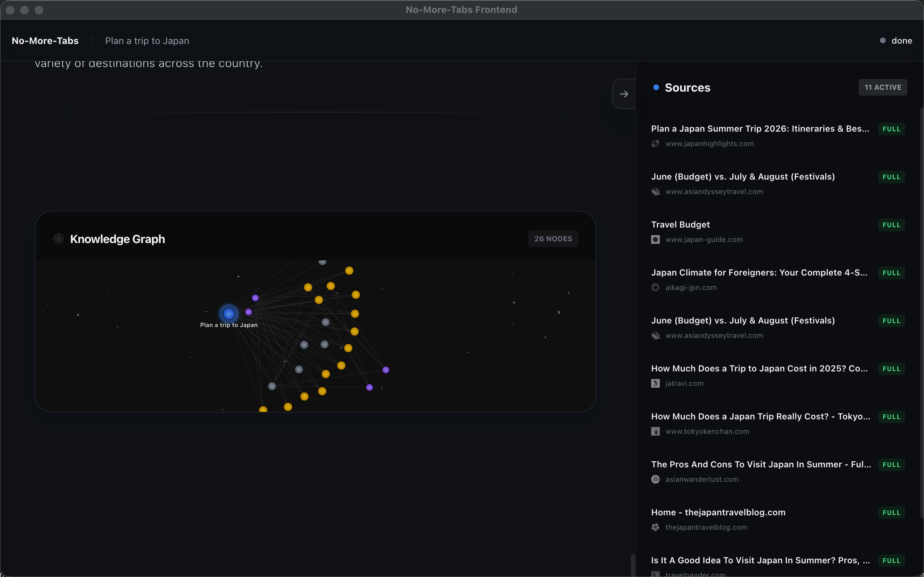The width and height of the screenshot is (924, 577).
Task: Click the aikagi-jpn.com favicon icon
Action: tap(655, 288)
